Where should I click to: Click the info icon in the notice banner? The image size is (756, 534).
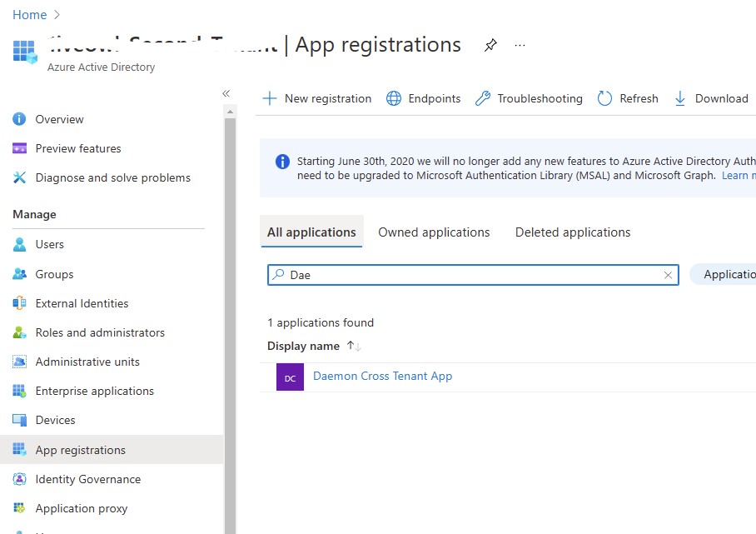pyautogui.click(x=282, y=161)
